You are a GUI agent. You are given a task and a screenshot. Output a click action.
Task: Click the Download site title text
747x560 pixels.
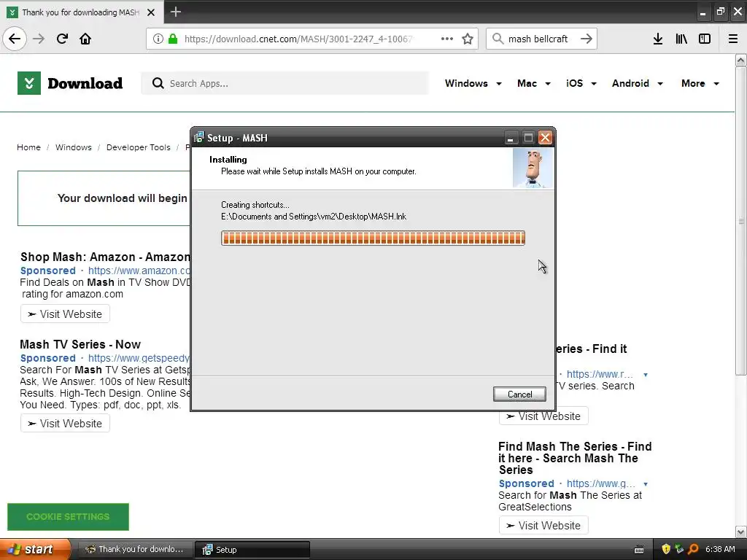click(x=85, y=83)
